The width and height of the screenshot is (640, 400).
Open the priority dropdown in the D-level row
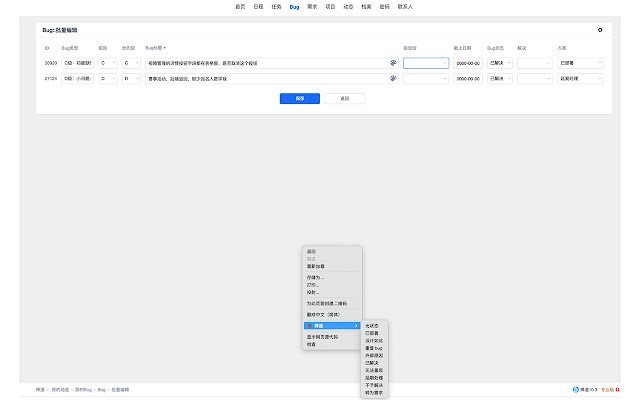131,78
